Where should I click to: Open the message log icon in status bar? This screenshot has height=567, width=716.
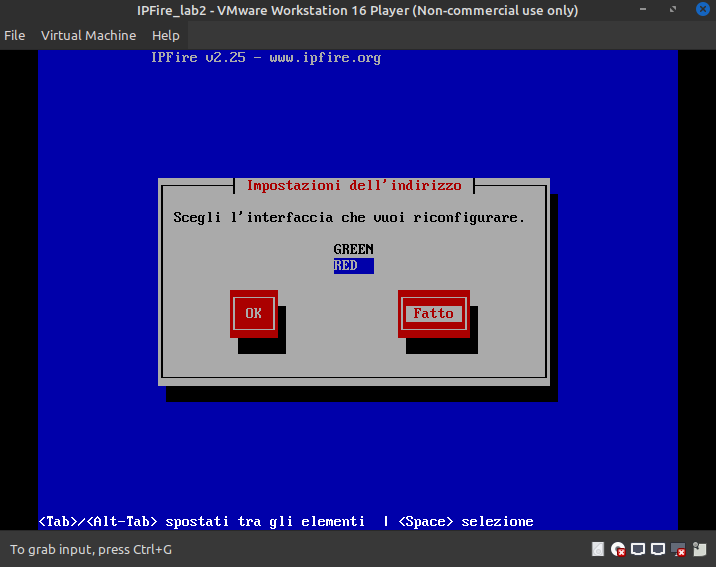click(699, 549)
